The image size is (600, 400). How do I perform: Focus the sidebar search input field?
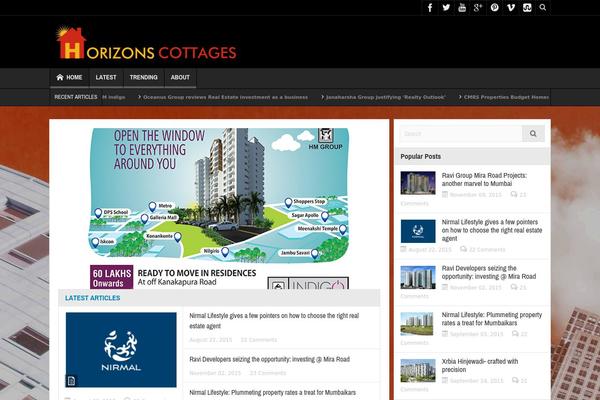pos(460,133)
